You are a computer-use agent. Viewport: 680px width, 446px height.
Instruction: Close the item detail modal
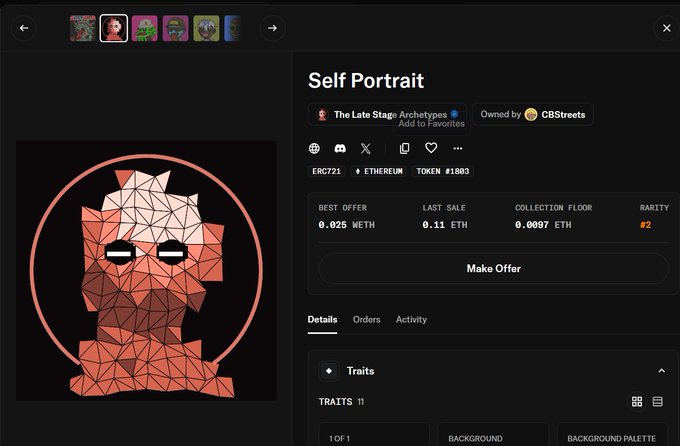coord(667,28)
